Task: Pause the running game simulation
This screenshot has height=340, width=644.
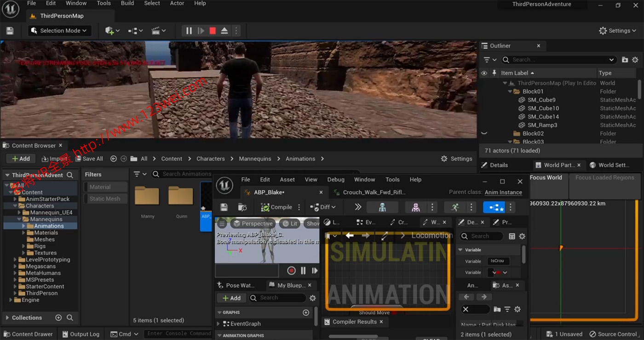Action: tap(189, 30)
